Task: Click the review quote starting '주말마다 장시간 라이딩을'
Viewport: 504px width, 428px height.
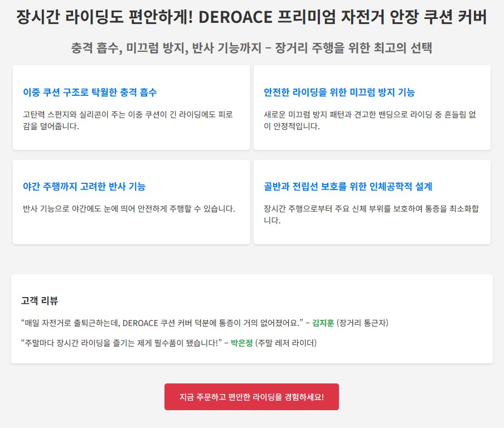Action: (122, 343)
